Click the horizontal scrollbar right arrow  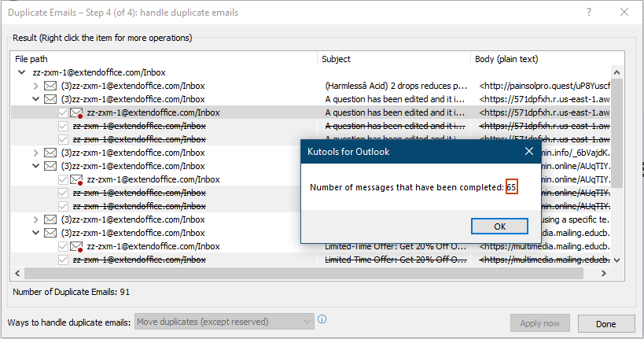click(603, 273)
